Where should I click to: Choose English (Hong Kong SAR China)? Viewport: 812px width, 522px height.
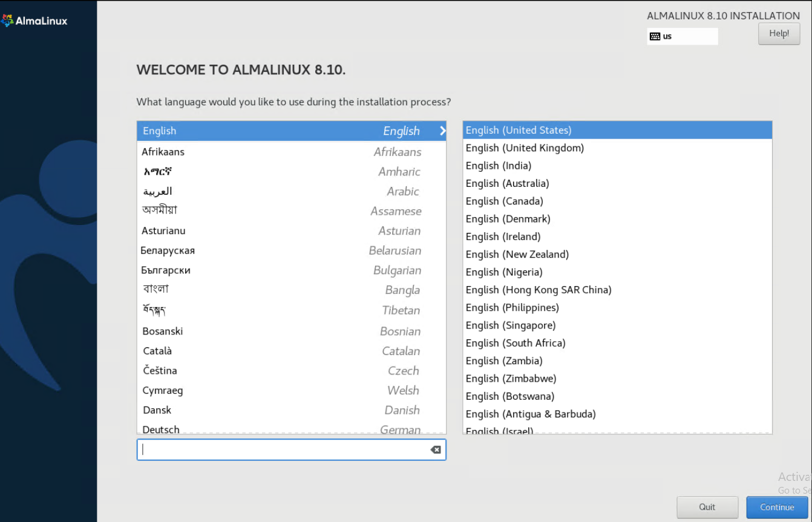tap(617, 290)
